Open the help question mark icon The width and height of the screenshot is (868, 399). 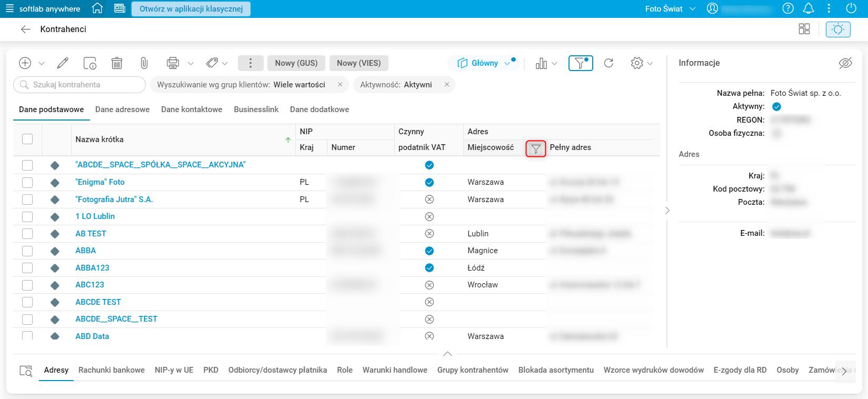[788, 8]
